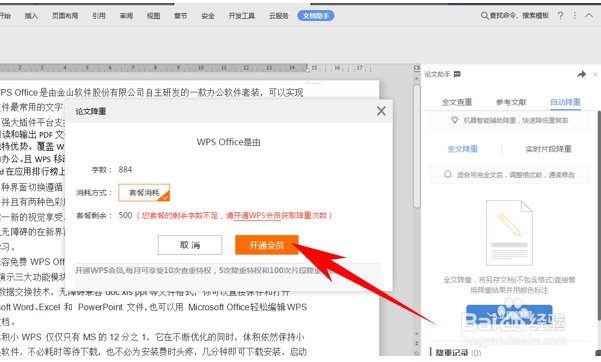Image resolution: width=601 pixels, height=362 pixels.
Task: Click the feedback icon beside 论文助手
Action: click(x=457, y=74)
